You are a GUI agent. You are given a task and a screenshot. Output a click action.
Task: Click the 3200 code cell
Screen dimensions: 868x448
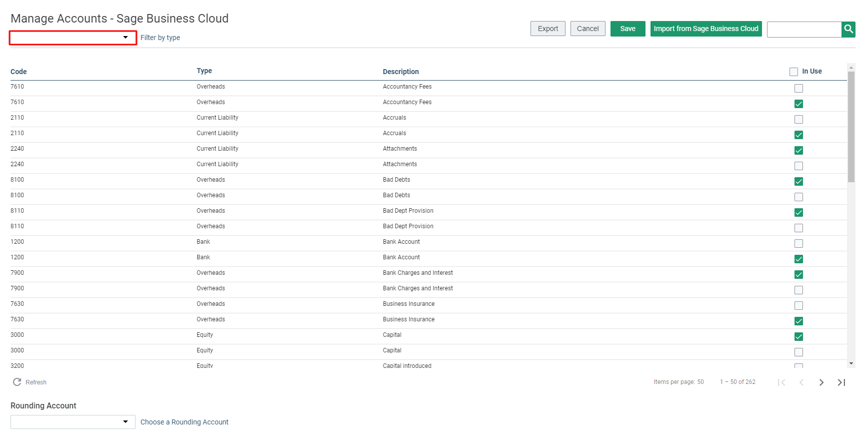[x=17, y=366]
